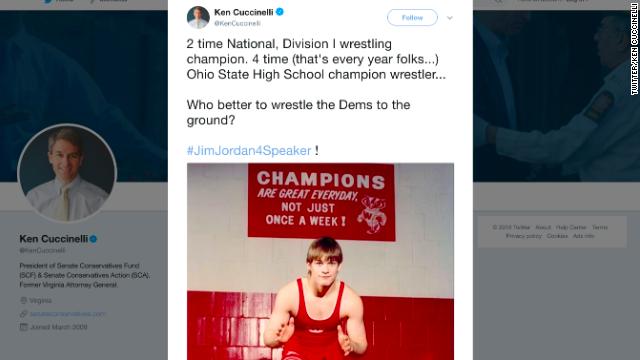This screenshot has width=640, height=360.
Task: Open the #JimJordan4Speaker hashtag link
Action: point(249,151)
